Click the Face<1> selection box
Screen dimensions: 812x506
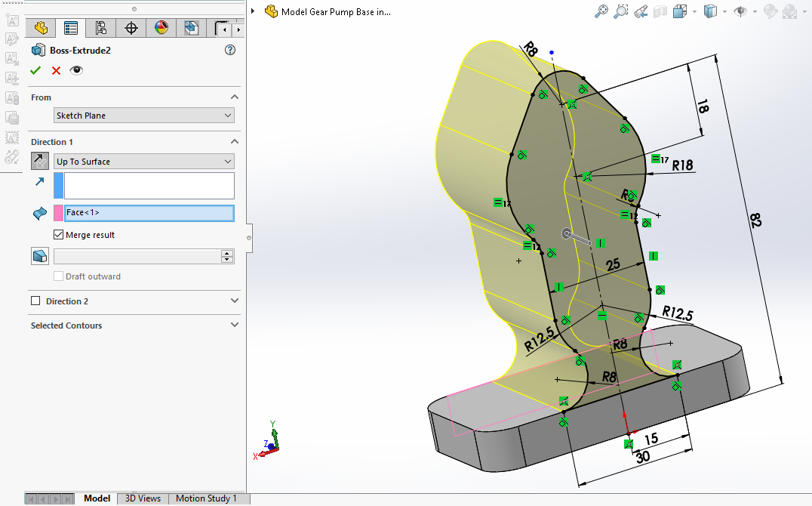tap(149, 213)
